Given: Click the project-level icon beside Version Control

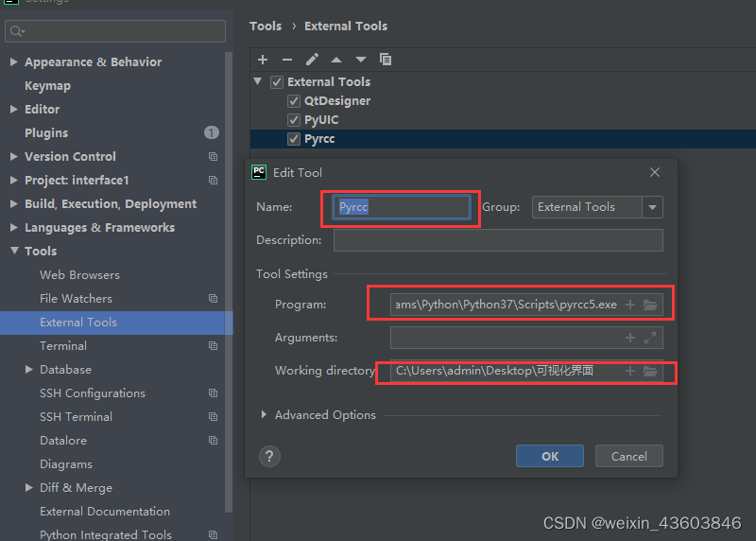Looking at the screenshot, I should pyautogui.click(x=214, y=156).
